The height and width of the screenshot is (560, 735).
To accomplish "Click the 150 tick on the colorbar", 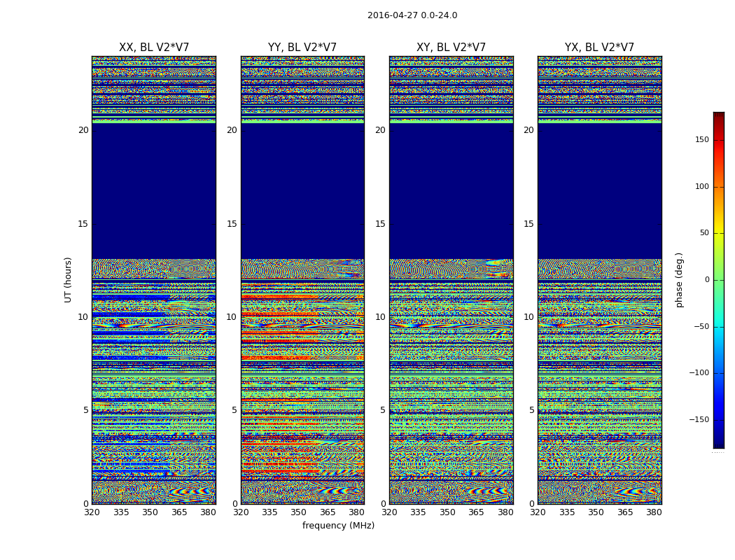I will tap(701, 139).
